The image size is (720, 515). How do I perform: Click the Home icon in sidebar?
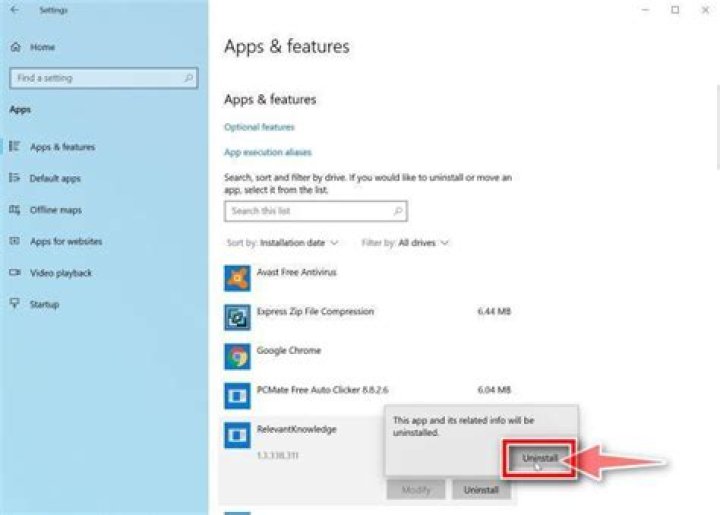(x=15, y=47)
